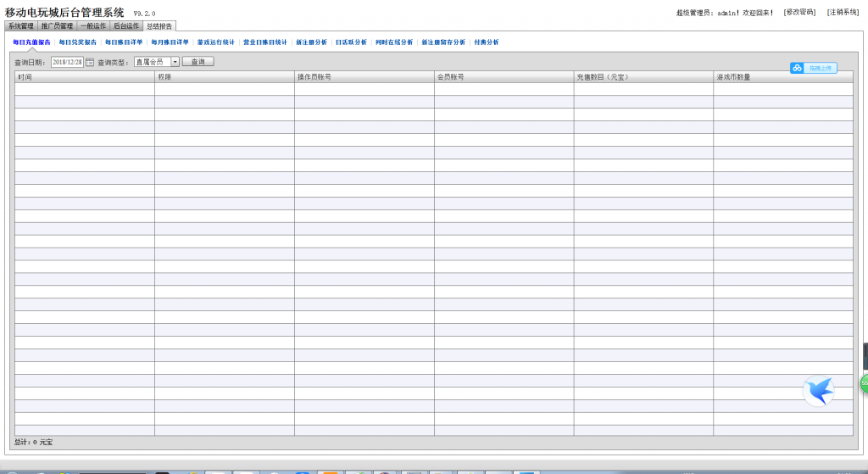Switch to the 系统管理 tab
The image size is (868, 474).
pyautogui.click(x=21, y=26)
